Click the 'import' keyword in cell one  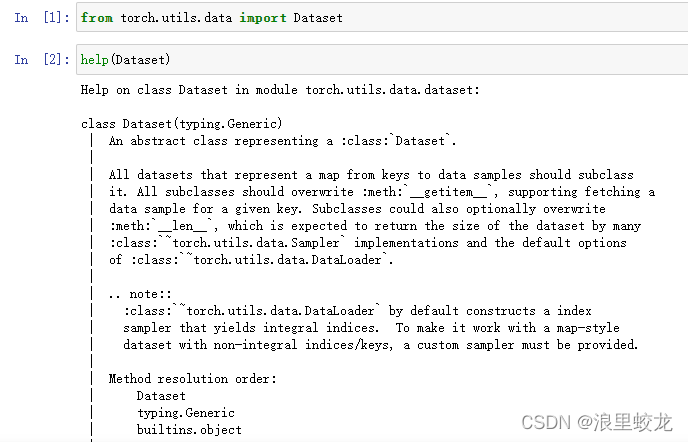click(263, 18)
